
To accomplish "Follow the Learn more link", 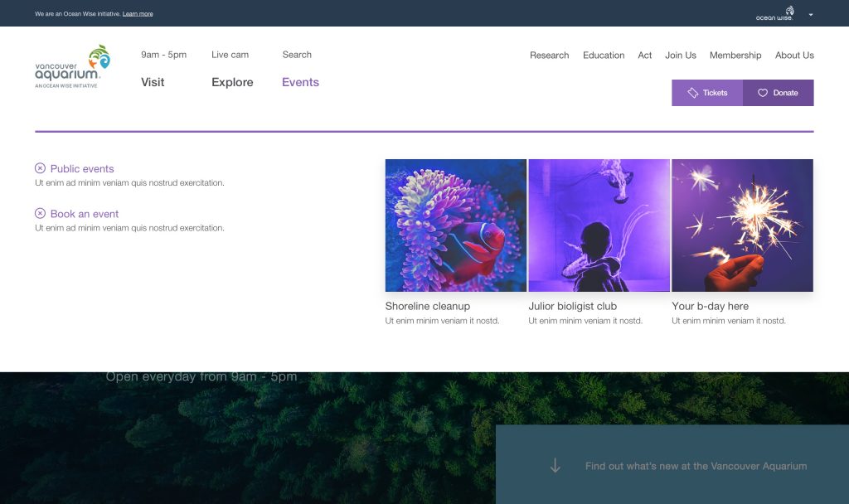I will (138, 14).
